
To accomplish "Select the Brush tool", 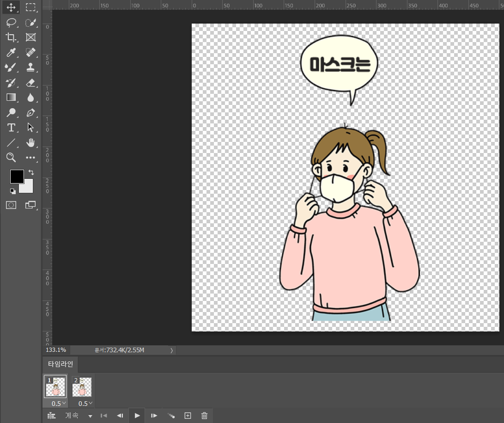I will (x=11, y=67).
